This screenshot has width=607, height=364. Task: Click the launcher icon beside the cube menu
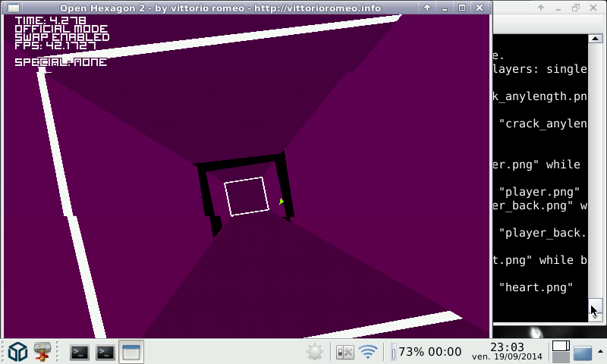tap(43, 351)
